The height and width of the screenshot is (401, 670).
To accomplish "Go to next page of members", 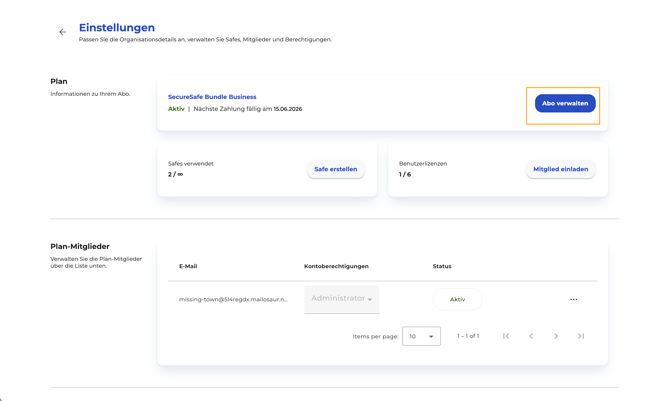I will click(x=556, y=336).
